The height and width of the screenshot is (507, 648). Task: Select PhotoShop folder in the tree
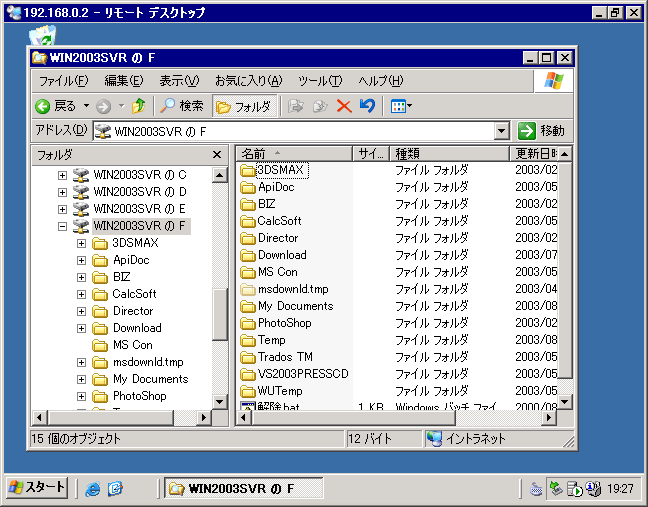click(139, 396)
